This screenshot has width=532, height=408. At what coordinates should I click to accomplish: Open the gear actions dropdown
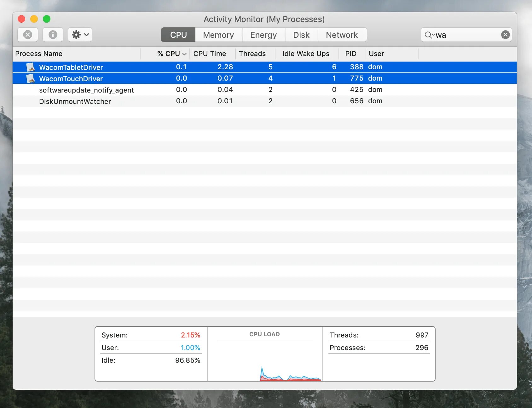80,35
